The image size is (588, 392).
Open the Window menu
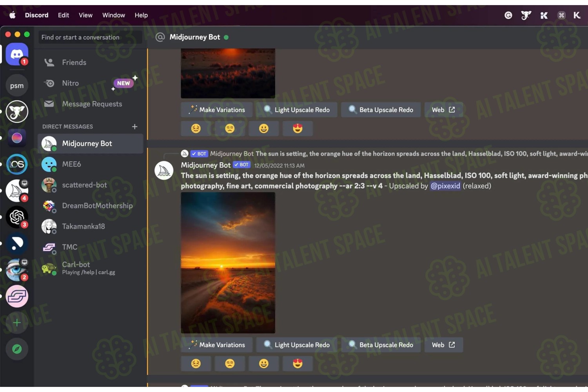tap(114, 15)
